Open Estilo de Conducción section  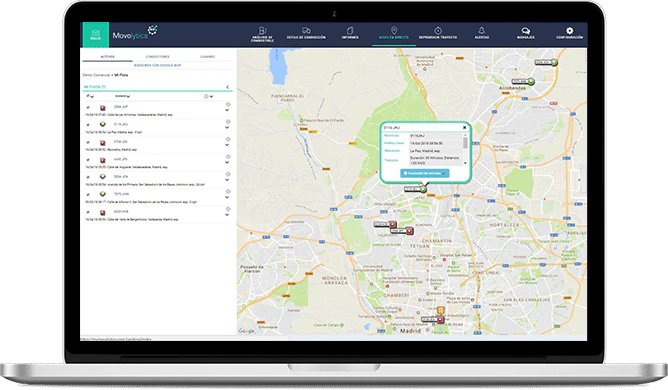(x=306, y=34)
